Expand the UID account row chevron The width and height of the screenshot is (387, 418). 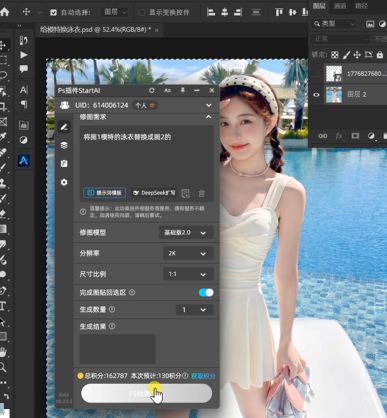[209, 105]
